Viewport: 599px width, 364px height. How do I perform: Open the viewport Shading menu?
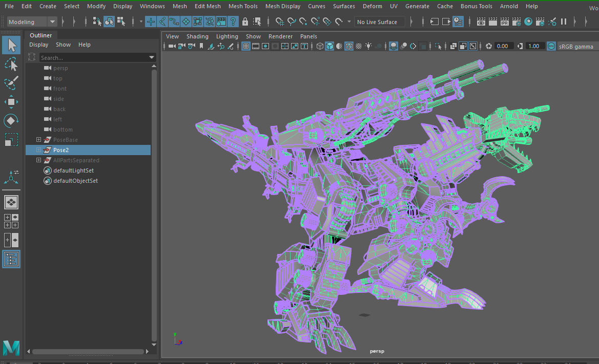tap(197, 36)
